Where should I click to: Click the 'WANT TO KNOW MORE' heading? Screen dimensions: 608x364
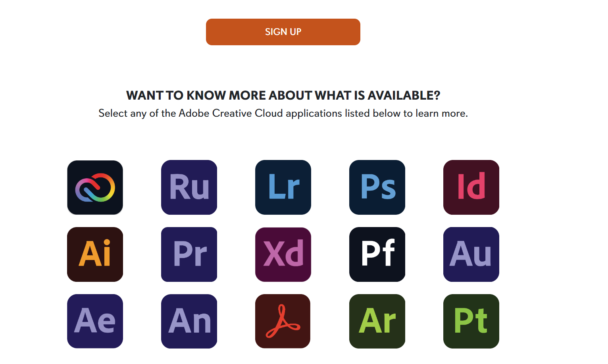[x=283, y=95]
